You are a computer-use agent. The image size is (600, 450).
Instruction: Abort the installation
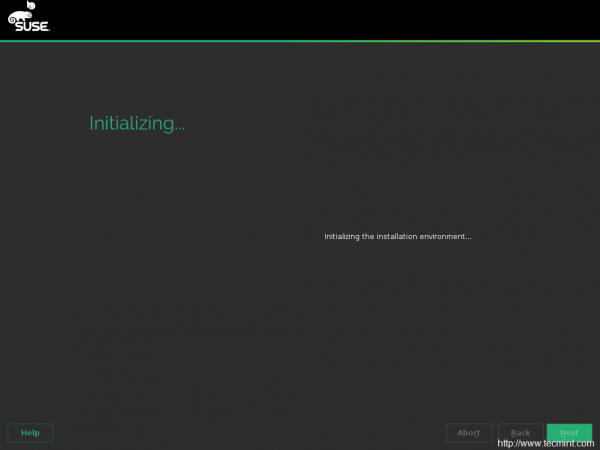point(469,433)
